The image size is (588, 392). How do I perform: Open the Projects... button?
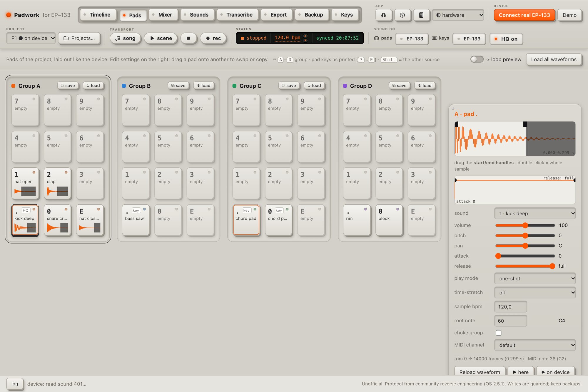(x=79, y=38)
